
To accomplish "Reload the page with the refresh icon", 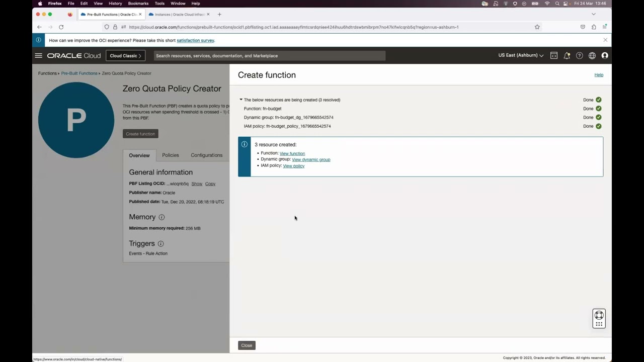I will [x=61, y=27].
